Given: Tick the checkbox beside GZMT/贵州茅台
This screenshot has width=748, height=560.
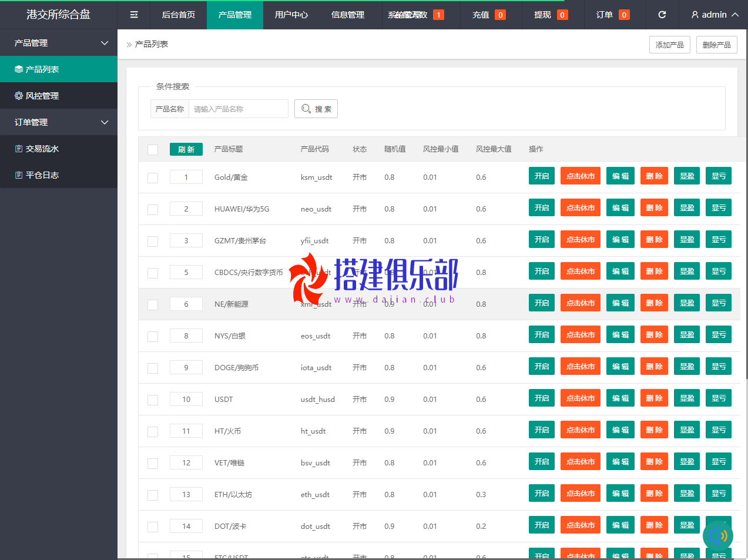Looking at the screenshot, I should (x=153, y=241).
